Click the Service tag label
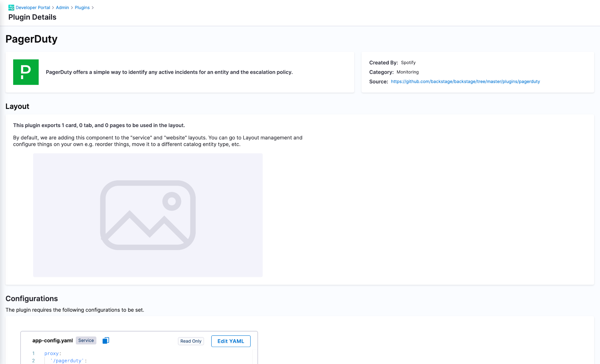The width and height of the screenshot is (600, 364). (x=86, y=340)
